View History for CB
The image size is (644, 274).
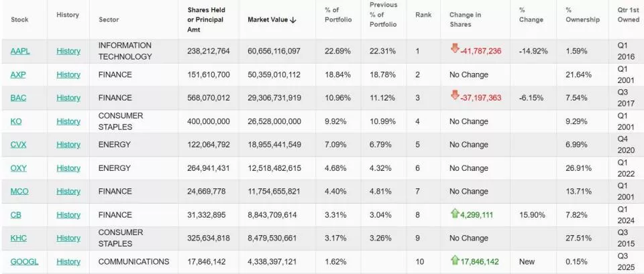point(68,215)
